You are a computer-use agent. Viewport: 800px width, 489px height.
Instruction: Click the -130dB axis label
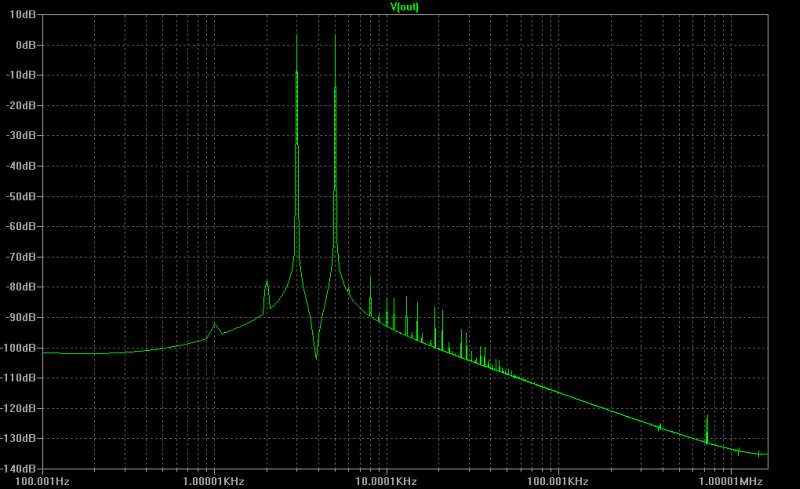[18, 438]
